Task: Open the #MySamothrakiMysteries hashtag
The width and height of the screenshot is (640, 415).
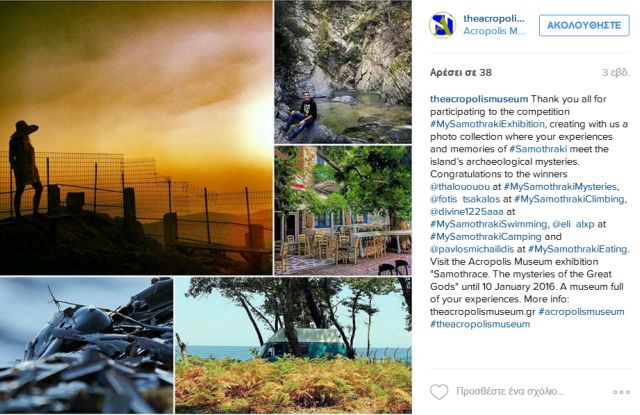Action: coord(560,186)
